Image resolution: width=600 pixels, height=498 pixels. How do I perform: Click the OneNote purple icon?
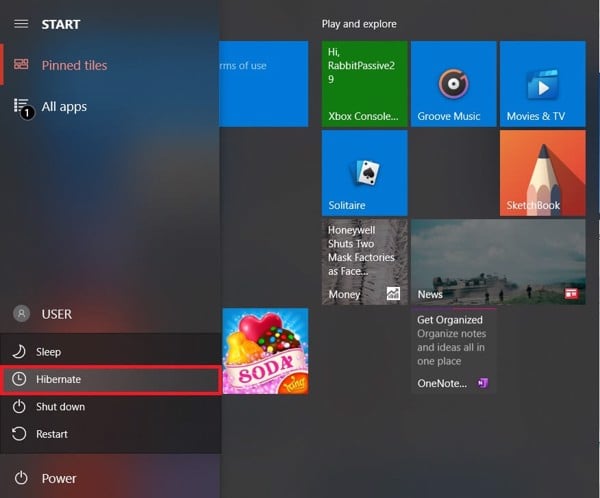[x=483, y=383]
